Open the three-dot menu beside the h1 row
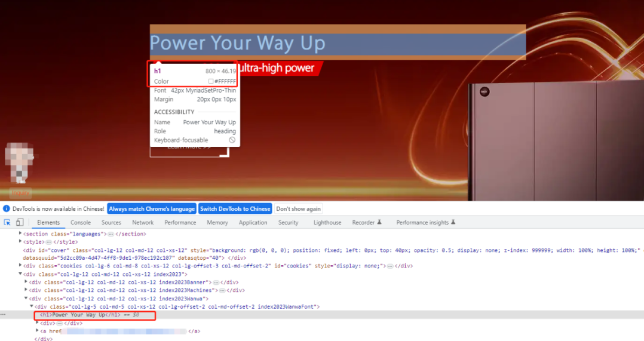 (x=4, y=315)
